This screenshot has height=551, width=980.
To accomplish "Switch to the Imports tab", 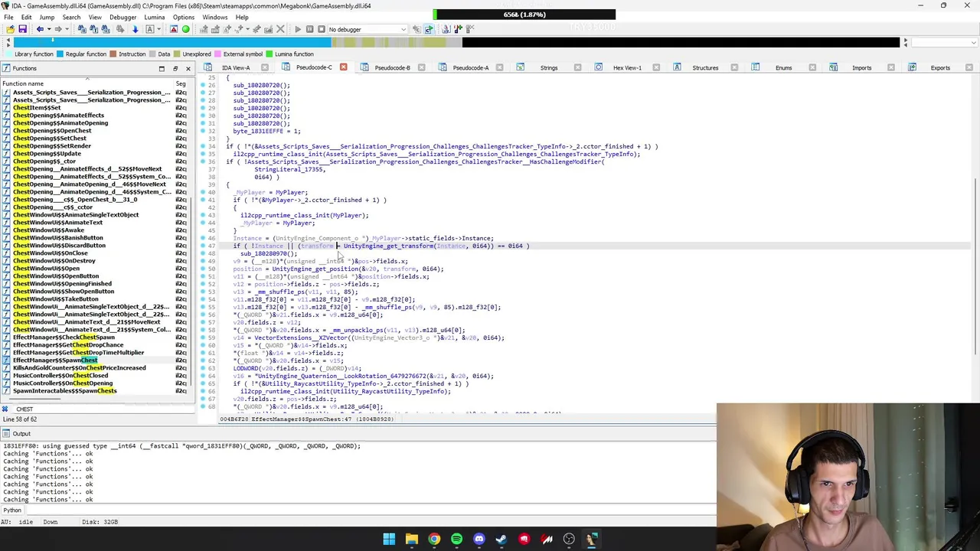I will pos(861,67).
